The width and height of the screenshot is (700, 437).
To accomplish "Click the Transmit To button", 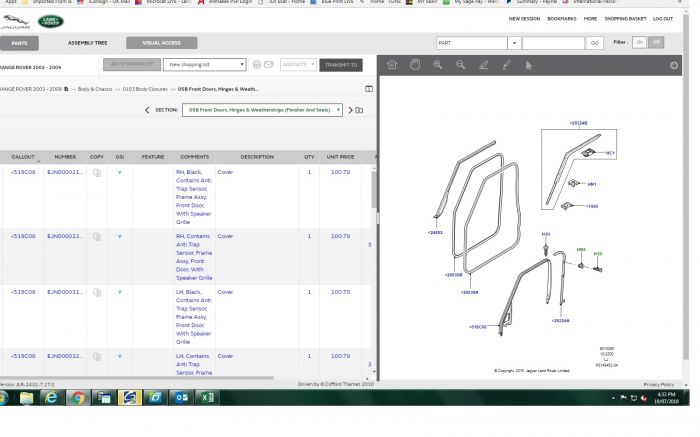I will click(x=341, y=65).
